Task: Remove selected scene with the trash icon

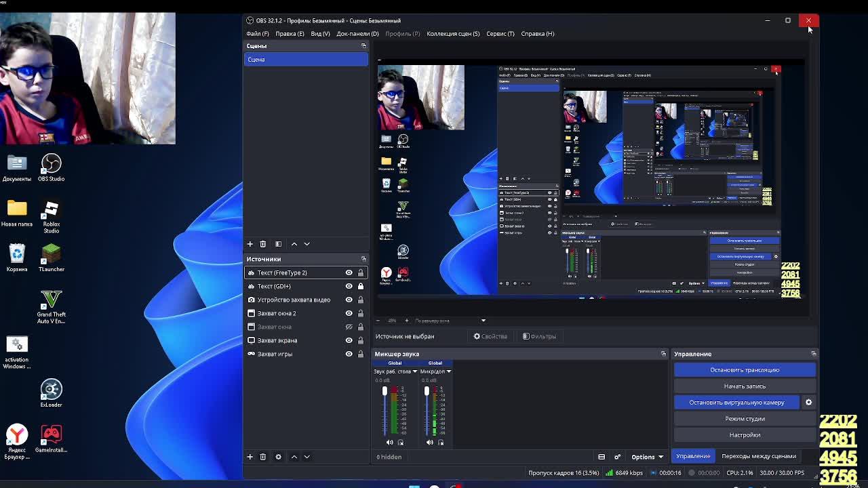Action: [x=262, y=244]
